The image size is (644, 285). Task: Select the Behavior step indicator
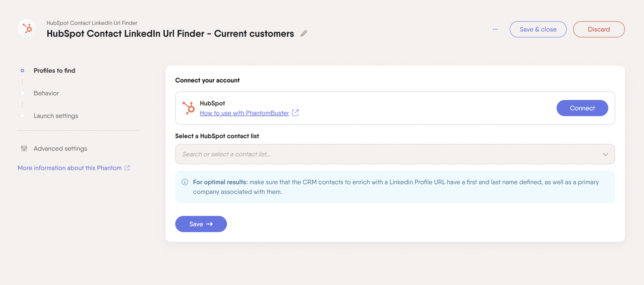click(x=22, y=93)
